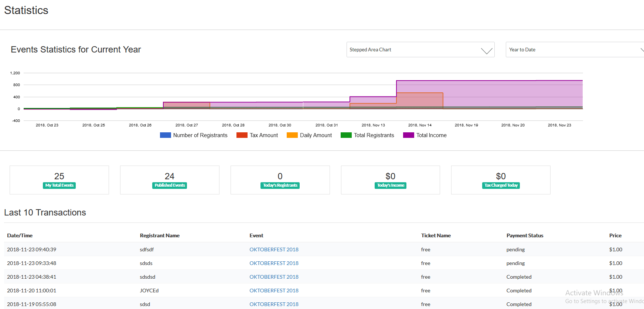
Task: Open OKTOBERFEST 2018 link for sdsd
Action: (x=274, y=304)
